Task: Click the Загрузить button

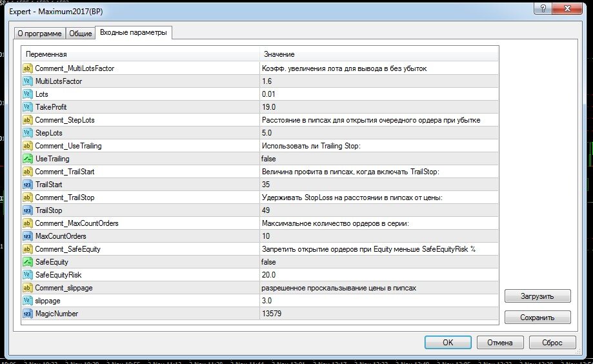Action: pyautogui.click(x=538, y=296)
